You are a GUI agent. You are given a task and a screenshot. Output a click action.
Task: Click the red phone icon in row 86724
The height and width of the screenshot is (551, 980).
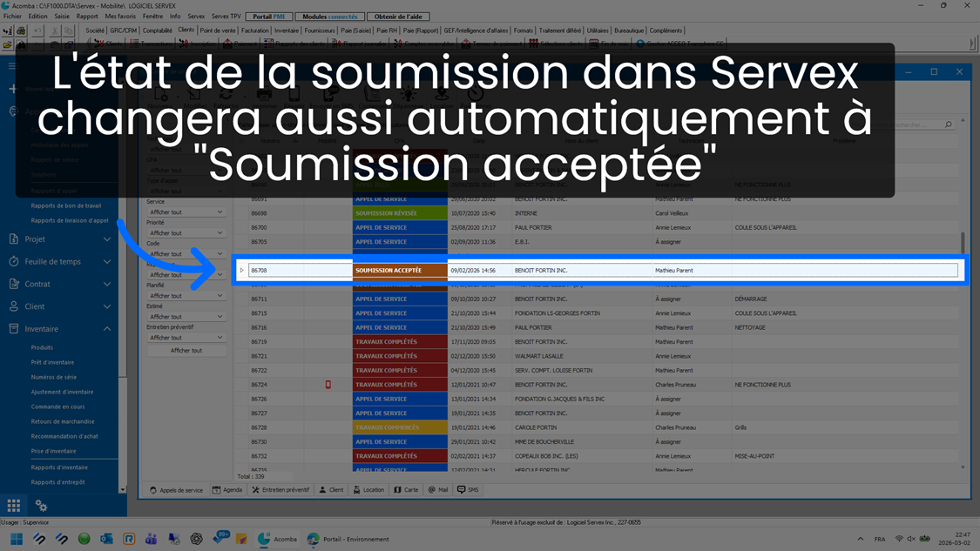point(328,385)
